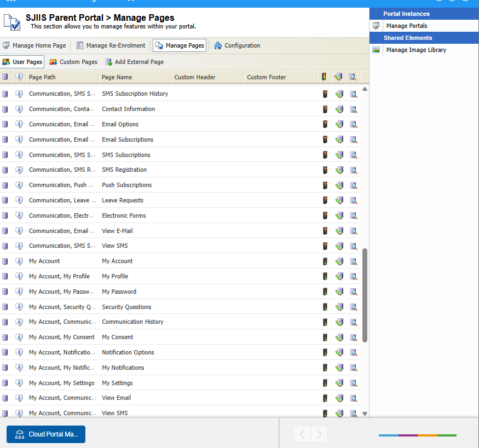Click the edit database icon for Email Options
This screenshot has height=448, width=479.
click(x=339, y=124)
